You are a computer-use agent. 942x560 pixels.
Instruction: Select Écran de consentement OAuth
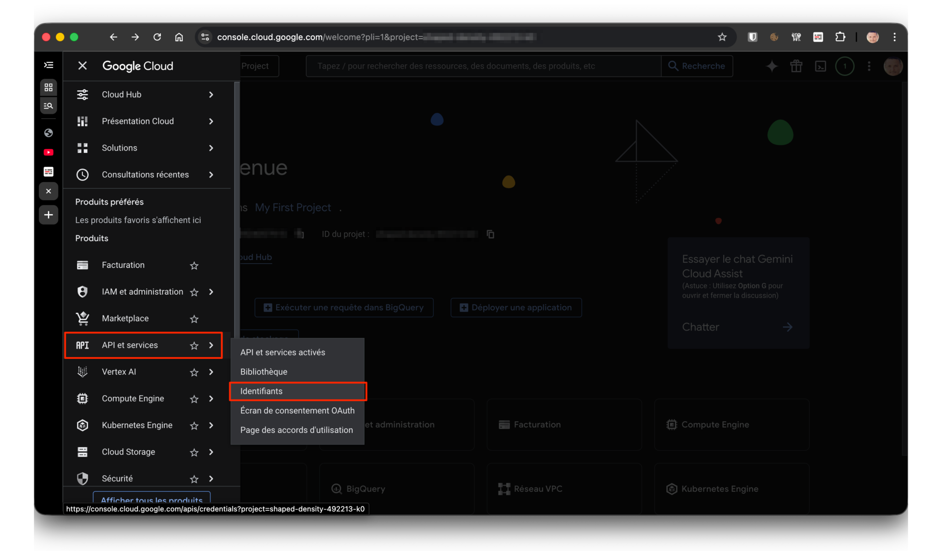pyautogui.click(x=297, y=410)
